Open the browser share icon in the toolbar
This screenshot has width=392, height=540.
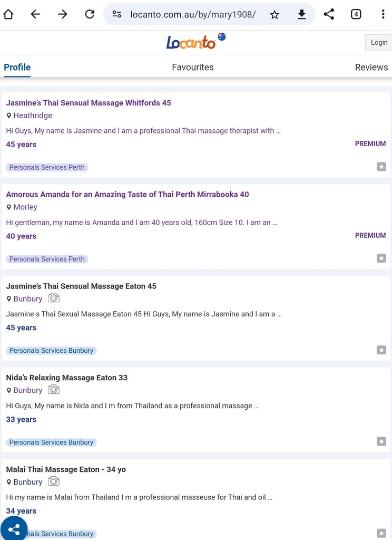pyautogui.click(x=329, y=14)
